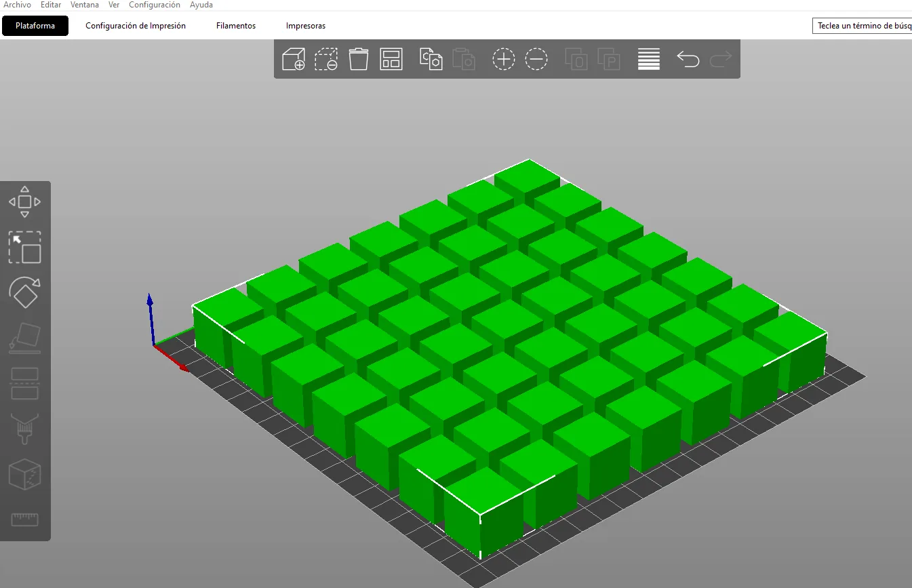Select the Rotate tool in left toolbar
The image size is (912, 588).
tap(24, 292)
